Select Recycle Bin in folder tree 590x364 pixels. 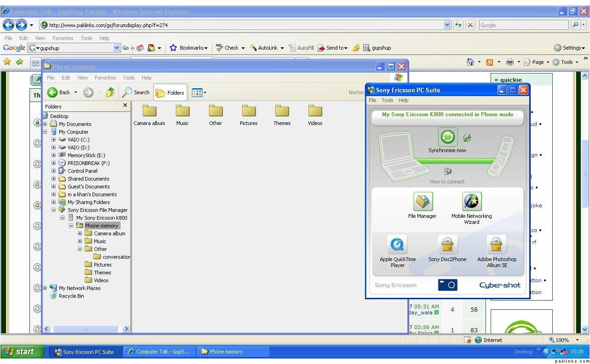pyautogui.click(x=71, y=296)
